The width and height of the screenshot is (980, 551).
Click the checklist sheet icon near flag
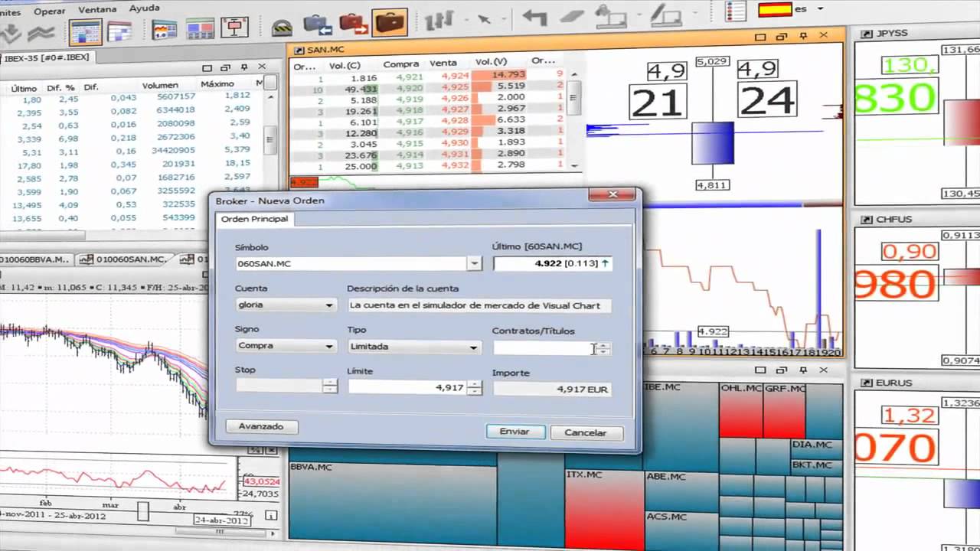click(736, 11)
